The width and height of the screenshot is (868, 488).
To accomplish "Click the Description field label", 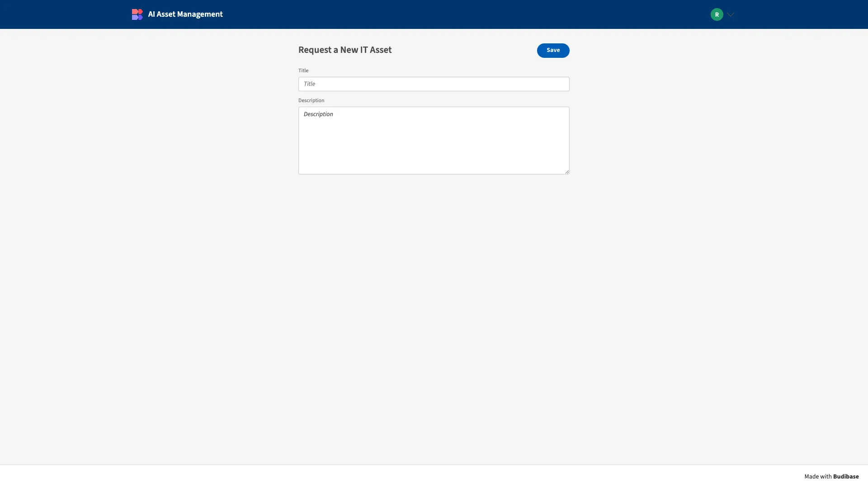I will click(311, 100).
